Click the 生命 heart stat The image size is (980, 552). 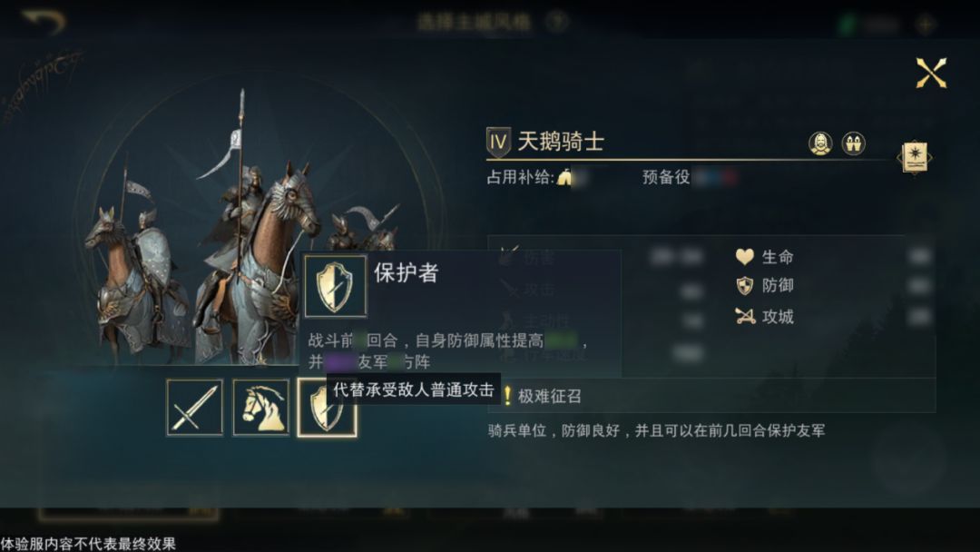[x=764, y=257]
